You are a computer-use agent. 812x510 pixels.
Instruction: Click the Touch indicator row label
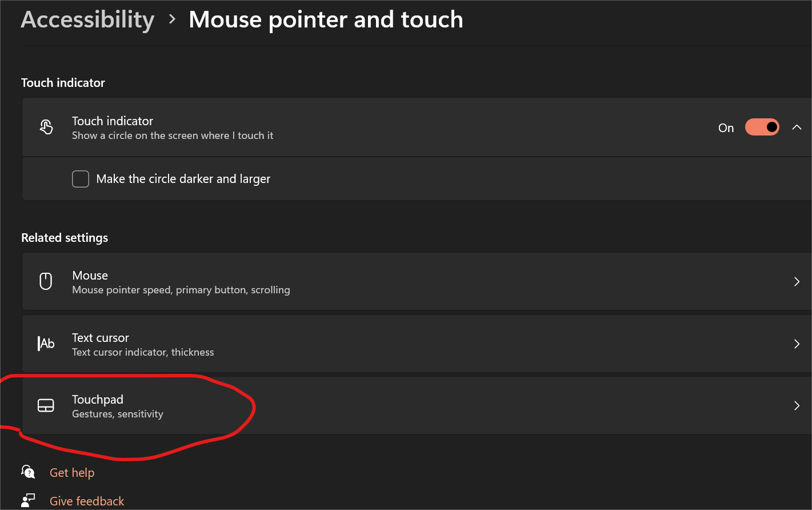click(x=113, y=121)
